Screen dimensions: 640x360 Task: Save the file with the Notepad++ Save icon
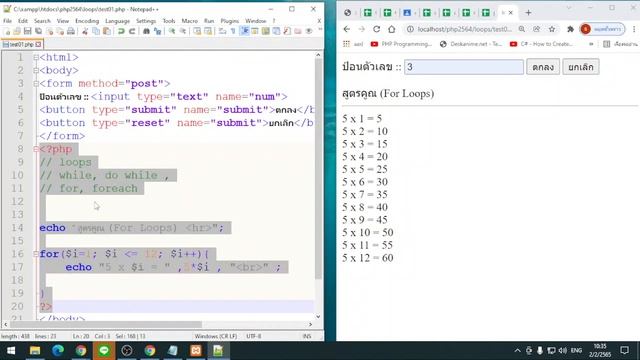click(x=27, y=31)
